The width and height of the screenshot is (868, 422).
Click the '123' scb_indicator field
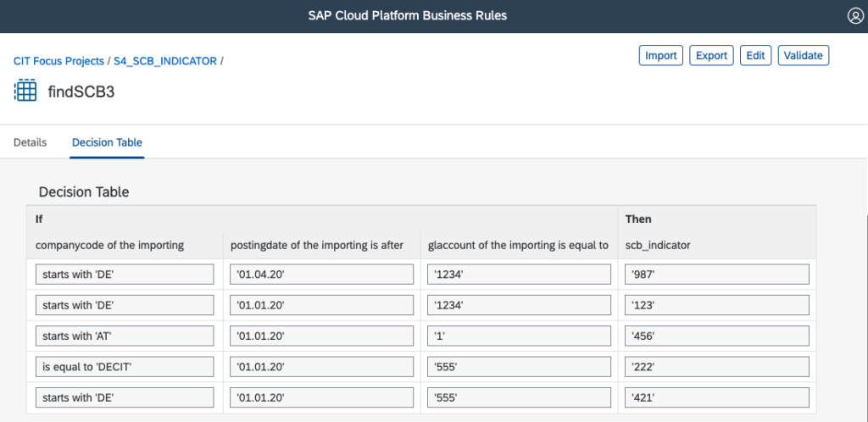pyautogui.click(x=717, y=305)
